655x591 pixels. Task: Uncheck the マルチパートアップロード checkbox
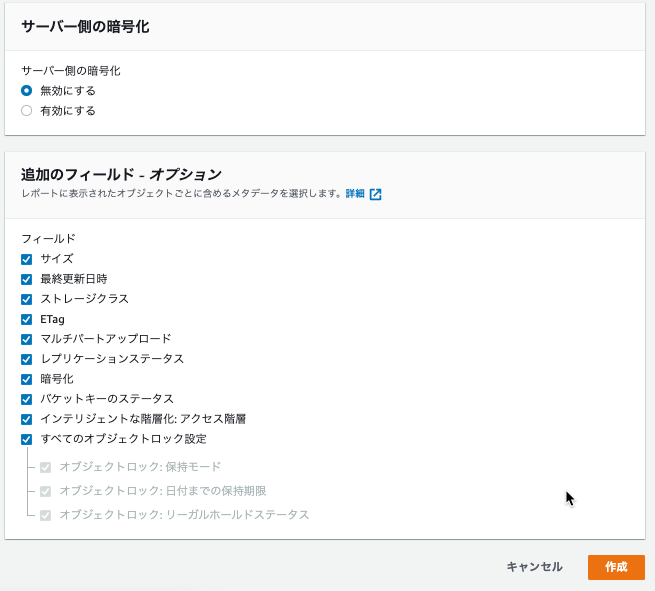coord(26,339)
